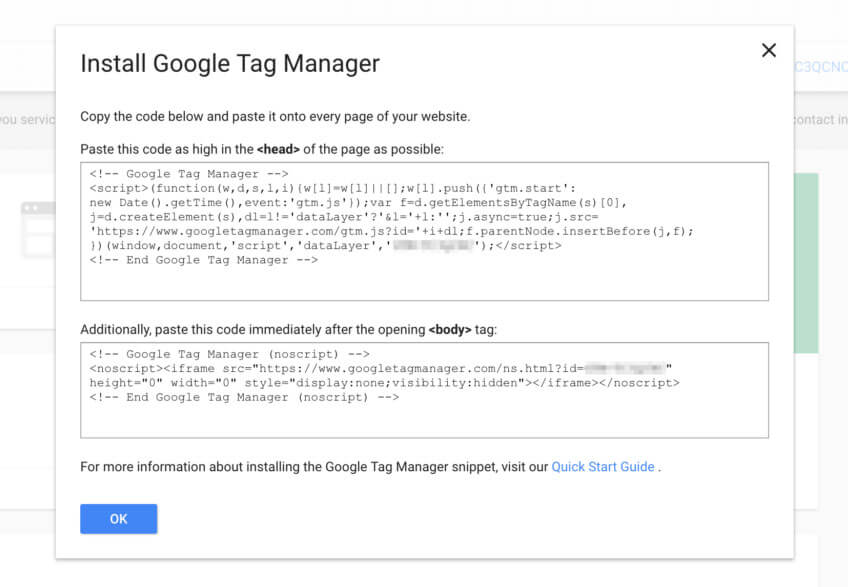Click the 'End Google Tag Manager (noscript)' comment line
848x587 pixels.
244,397
